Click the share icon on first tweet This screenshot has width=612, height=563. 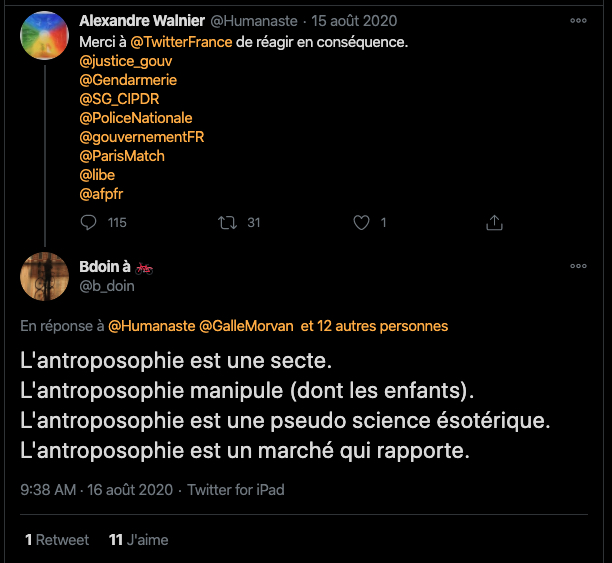click(493, 222)
